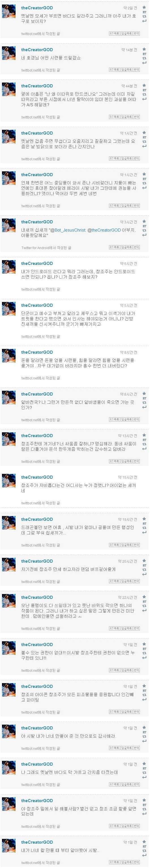Click RT icon on the 약 14분 전 tweet
Image resolution: width=150 pixels, height=868 pixels.
pos(145,54)
